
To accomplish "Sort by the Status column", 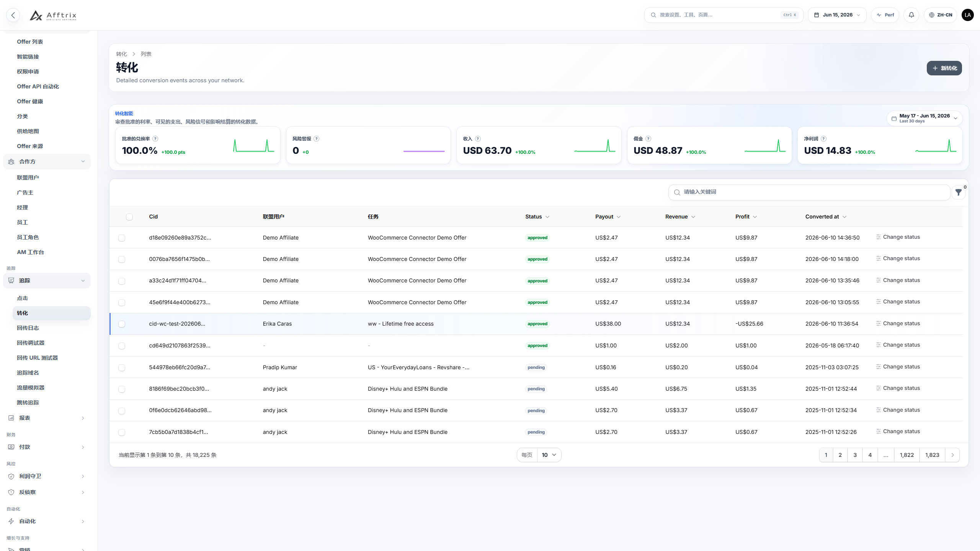I will [x=537, y=217].
